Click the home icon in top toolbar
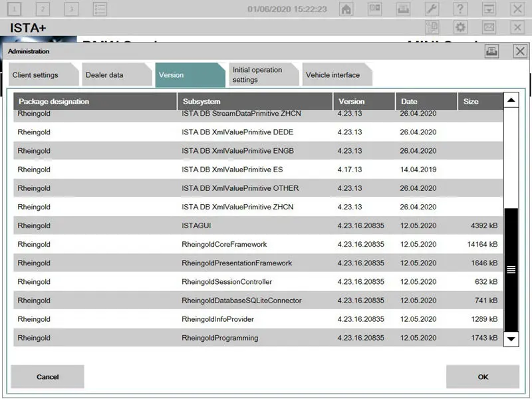Image resolution: width=532 pixels, height=399 pixels. click(346, 9)
